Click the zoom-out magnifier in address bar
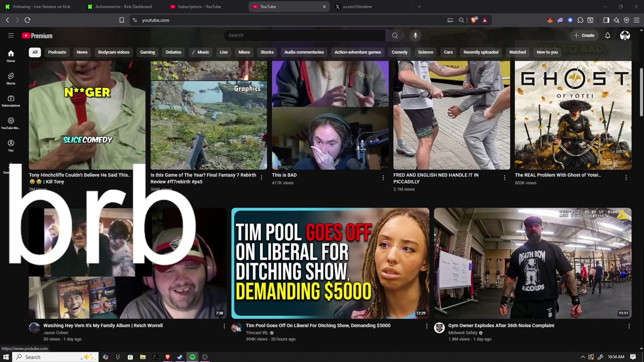This screenshot has width=644, height=362. 461,20
